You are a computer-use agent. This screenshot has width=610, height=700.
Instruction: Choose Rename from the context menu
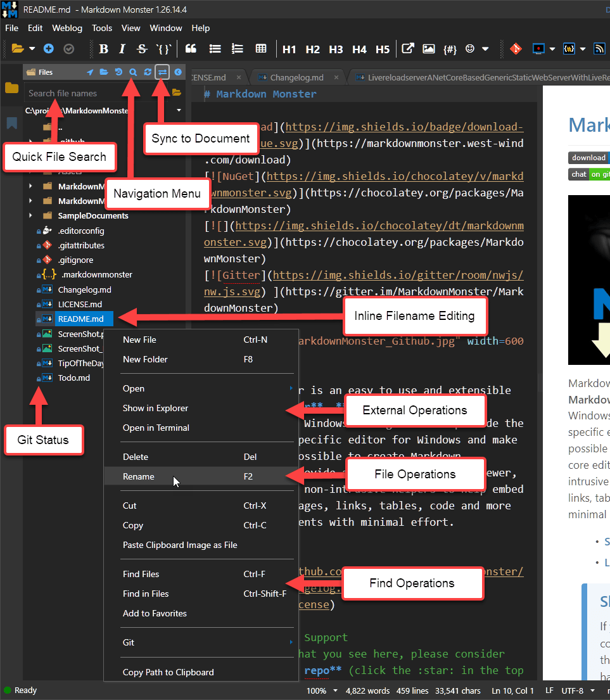pos(201,476)
